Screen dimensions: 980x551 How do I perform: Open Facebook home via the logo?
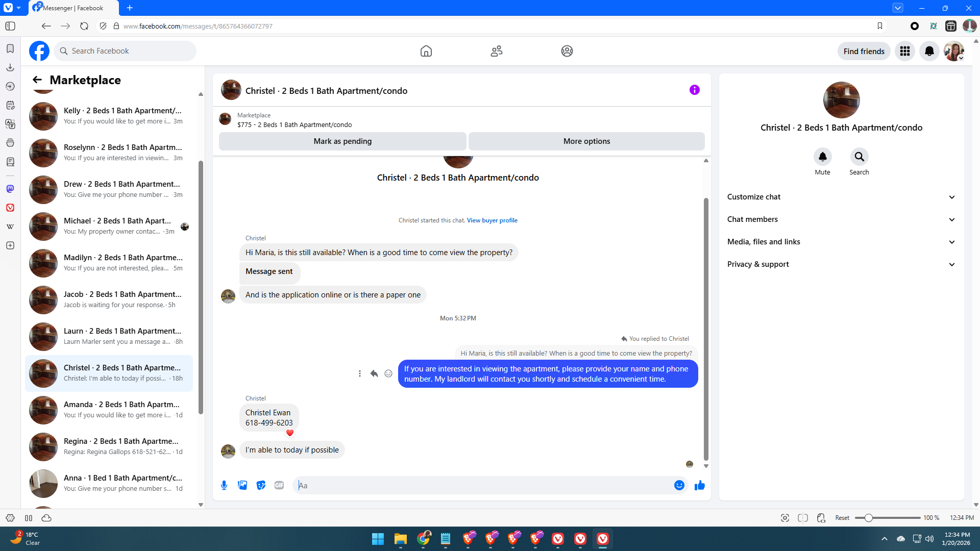pyautogui.click(x=39, y=51)
